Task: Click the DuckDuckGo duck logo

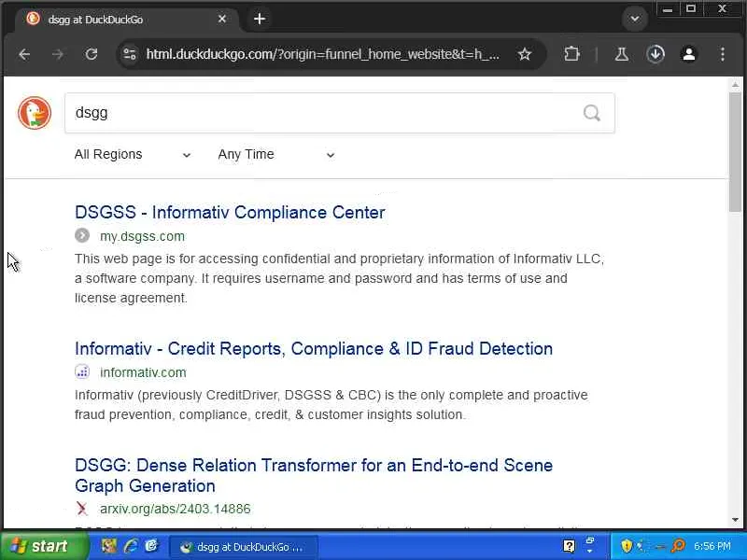Action: [35, 113]
